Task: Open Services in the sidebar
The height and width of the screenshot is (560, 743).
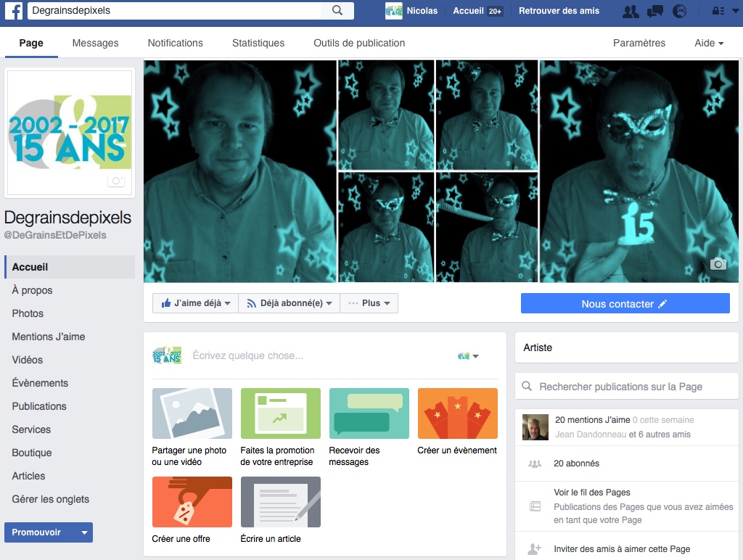Action: coord(31,429)
